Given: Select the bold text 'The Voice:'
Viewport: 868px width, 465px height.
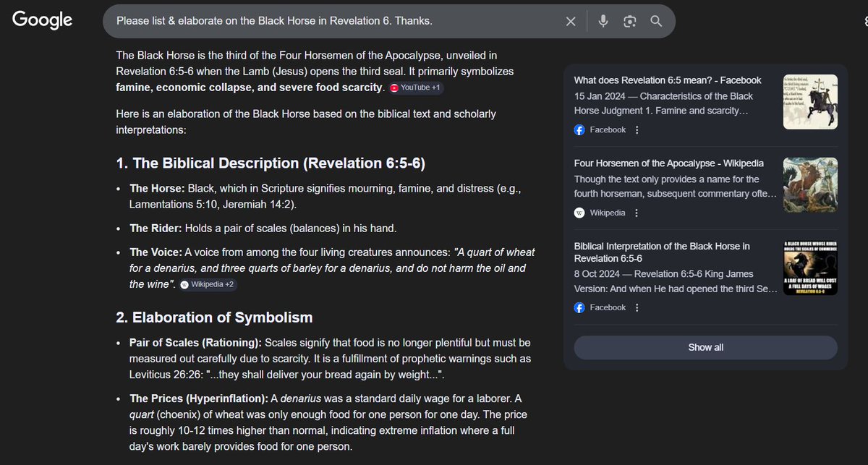Looking at the screenshot, I should 156,252.
